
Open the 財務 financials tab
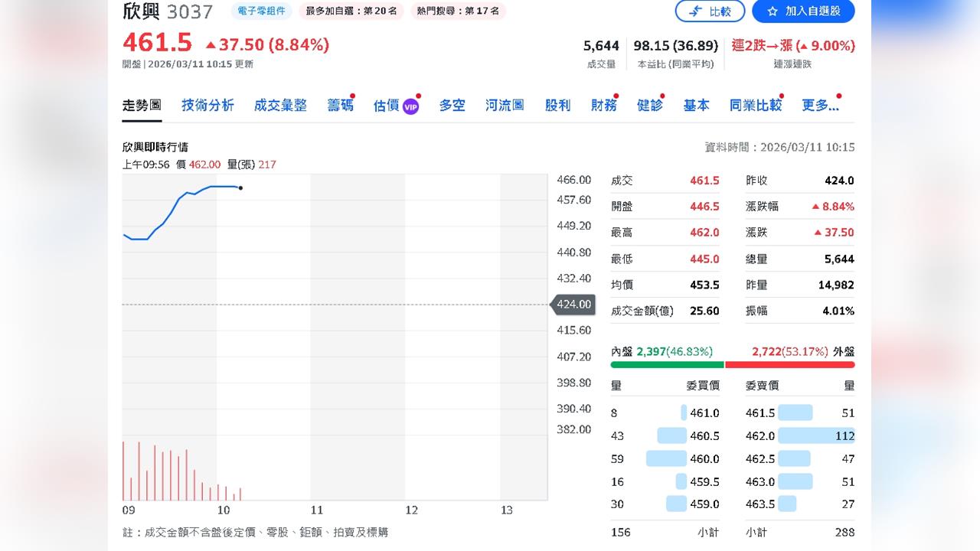click(x=604, y=106)
